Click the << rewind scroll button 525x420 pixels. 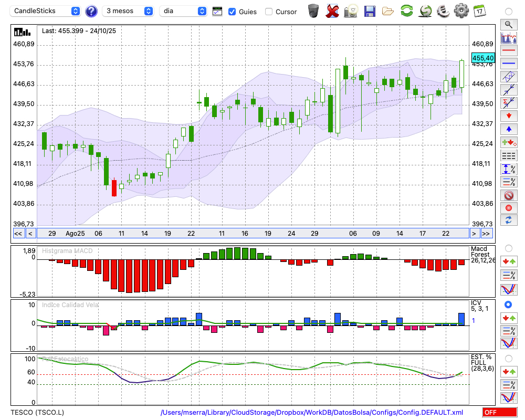tap(18, 233)
